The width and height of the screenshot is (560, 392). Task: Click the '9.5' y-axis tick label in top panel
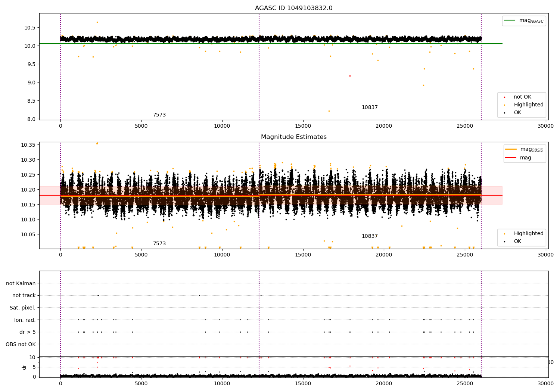click(31, 64)
